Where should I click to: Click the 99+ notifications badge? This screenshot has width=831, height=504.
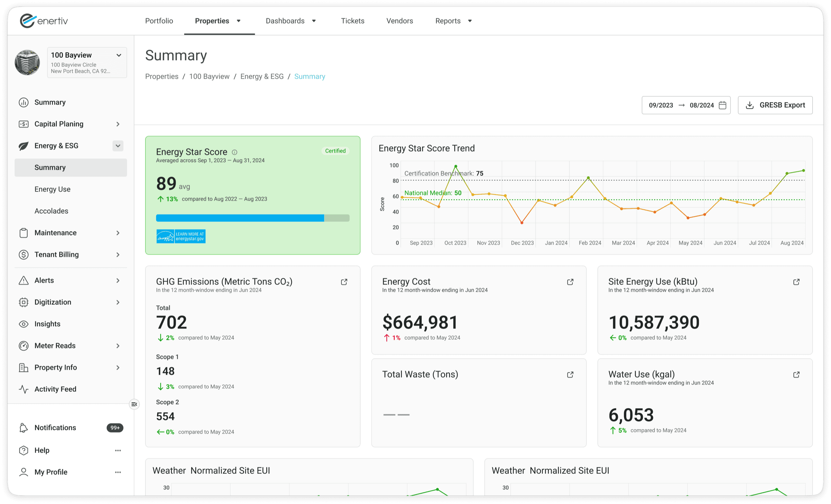tap(115, 428)
